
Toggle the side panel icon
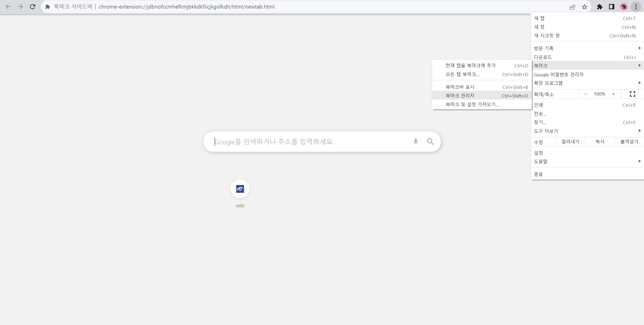click(612, 7)
